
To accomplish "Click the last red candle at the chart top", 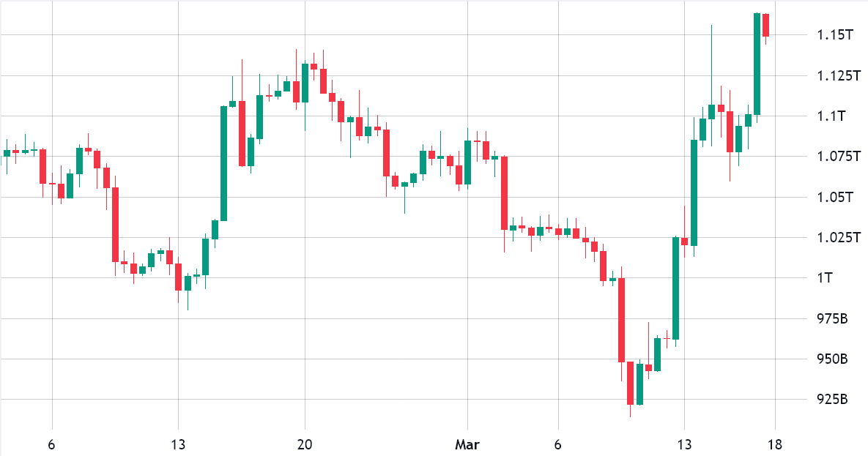I will [x=765, y=26].
